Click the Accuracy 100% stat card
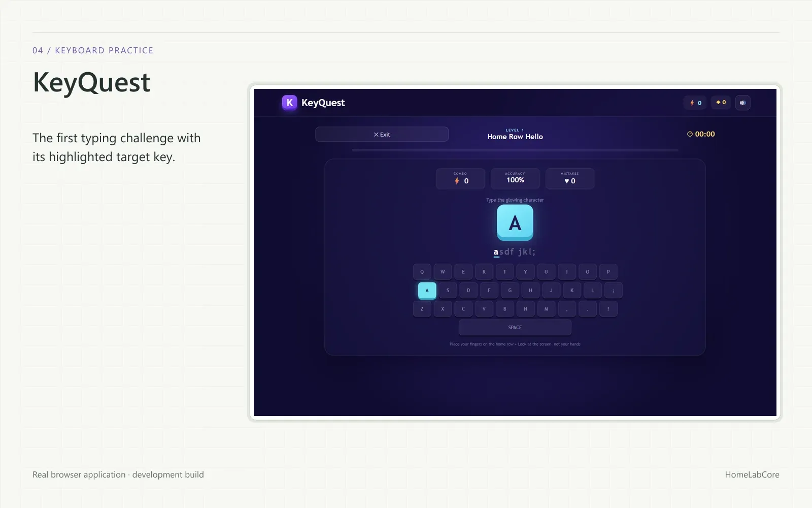This screenshot has height=508, width=812. click(515, 178)
